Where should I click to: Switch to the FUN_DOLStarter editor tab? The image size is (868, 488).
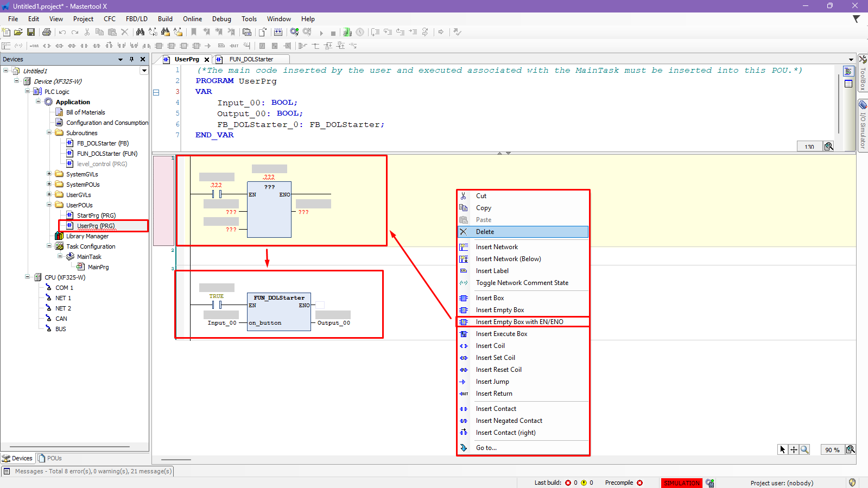251,59
